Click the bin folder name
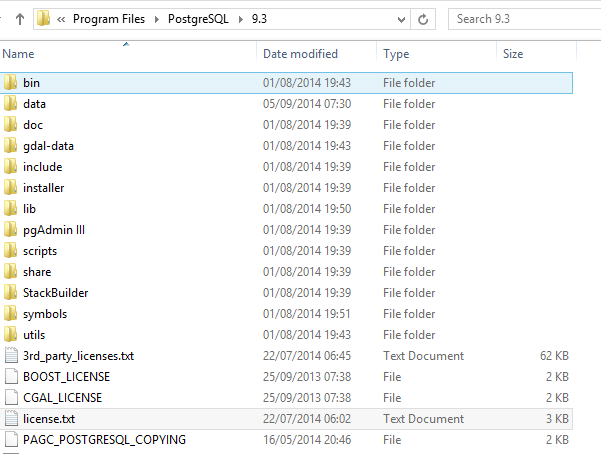The width and height of the screenshot is (601, 459). point(31,83)
